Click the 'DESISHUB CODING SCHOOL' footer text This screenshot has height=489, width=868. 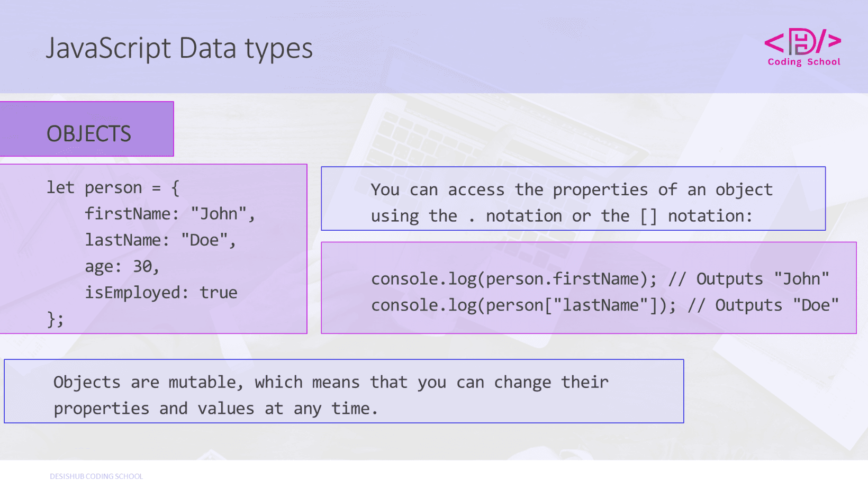(96, 476)
